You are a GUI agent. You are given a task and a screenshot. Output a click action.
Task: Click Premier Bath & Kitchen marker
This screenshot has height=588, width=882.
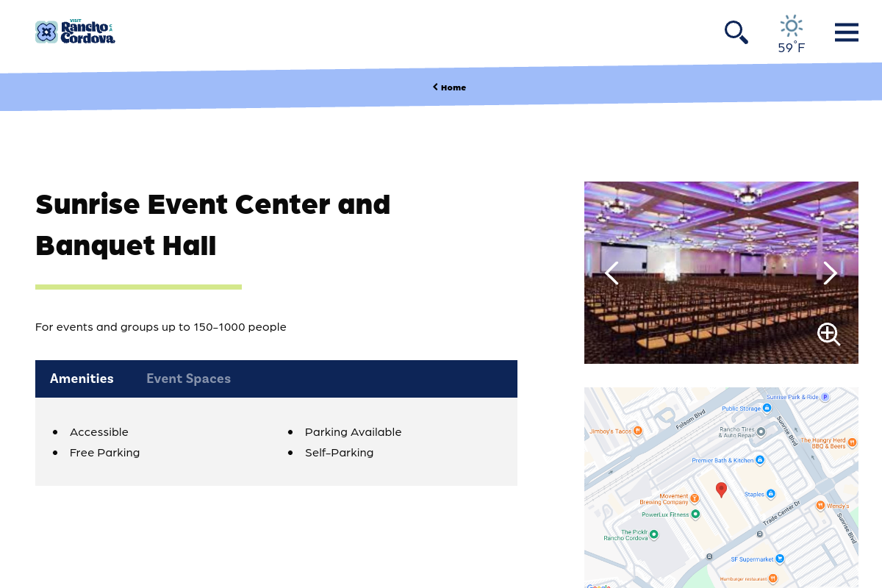tap(760, 460)
